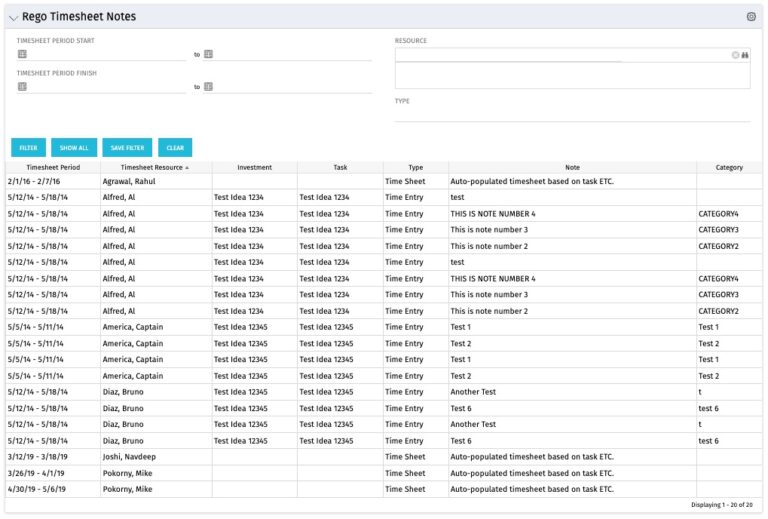Sort by Category column header

pos(729,167)
